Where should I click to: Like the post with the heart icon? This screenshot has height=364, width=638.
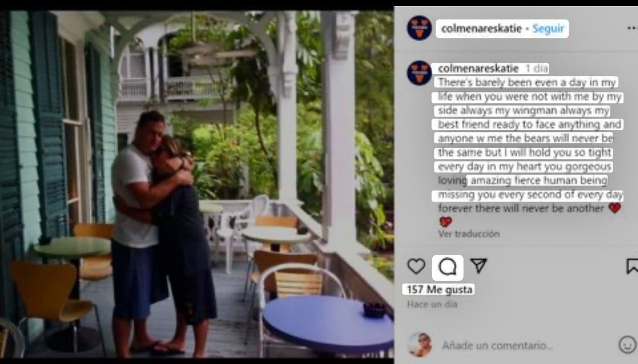(x=416, y=267)
